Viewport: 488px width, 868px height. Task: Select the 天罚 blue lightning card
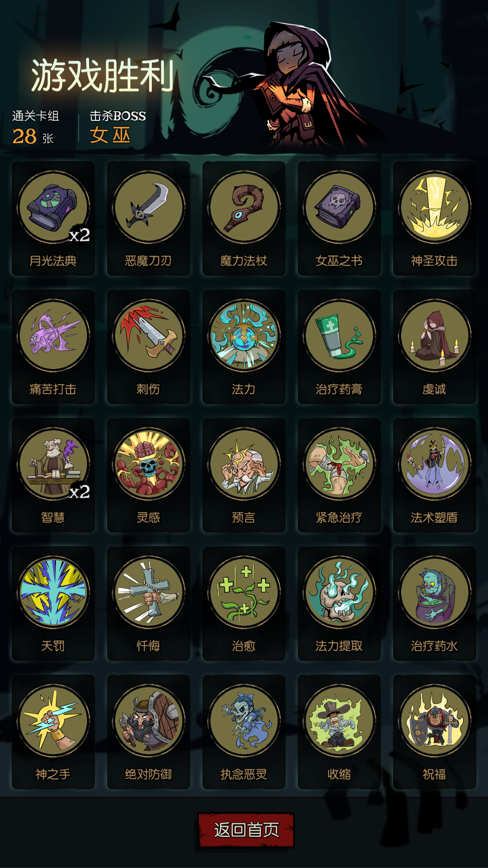53,604
